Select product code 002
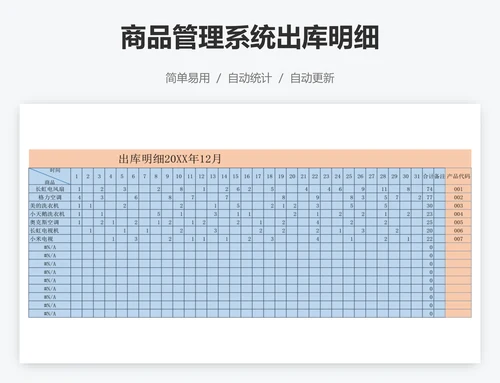This screenshot has height=383, width=500. point(458,197)
